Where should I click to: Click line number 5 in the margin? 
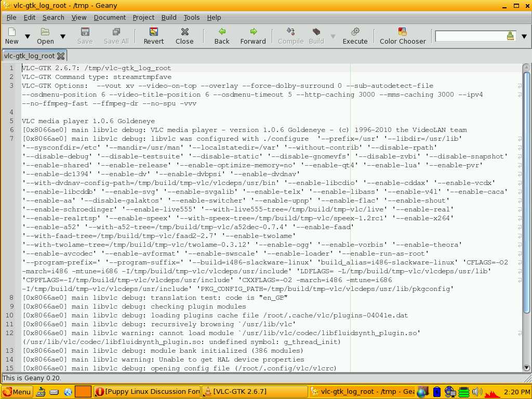[12, 121]
